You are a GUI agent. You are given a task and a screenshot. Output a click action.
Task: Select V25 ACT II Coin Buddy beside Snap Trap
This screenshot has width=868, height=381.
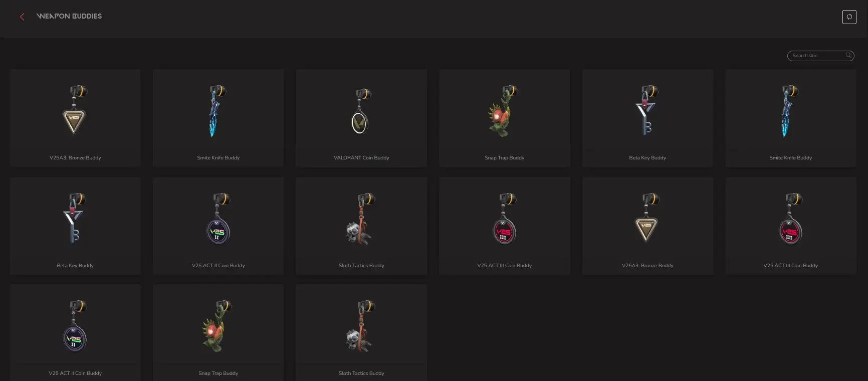(75, 332)
